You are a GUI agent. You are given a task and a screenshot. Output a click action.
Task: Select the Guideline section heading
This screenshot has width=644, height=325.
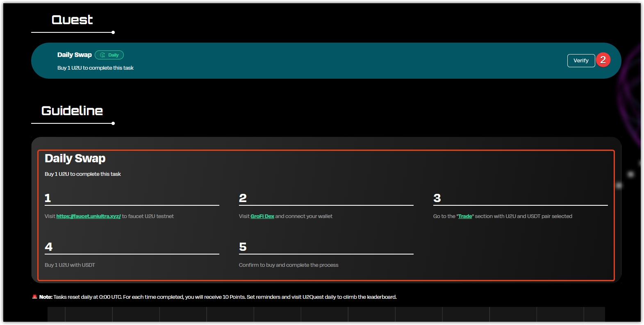pyautogui.click(x=72, y=111)
